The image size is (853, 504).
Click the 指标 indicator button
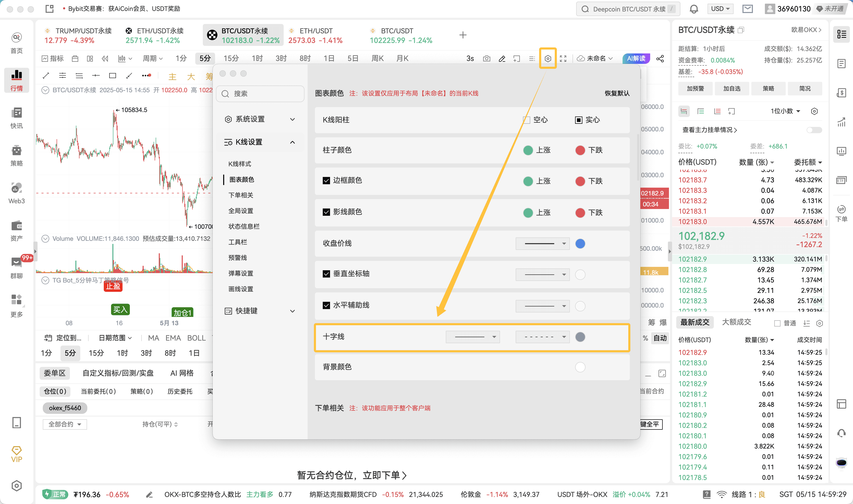tap(53, 58)
